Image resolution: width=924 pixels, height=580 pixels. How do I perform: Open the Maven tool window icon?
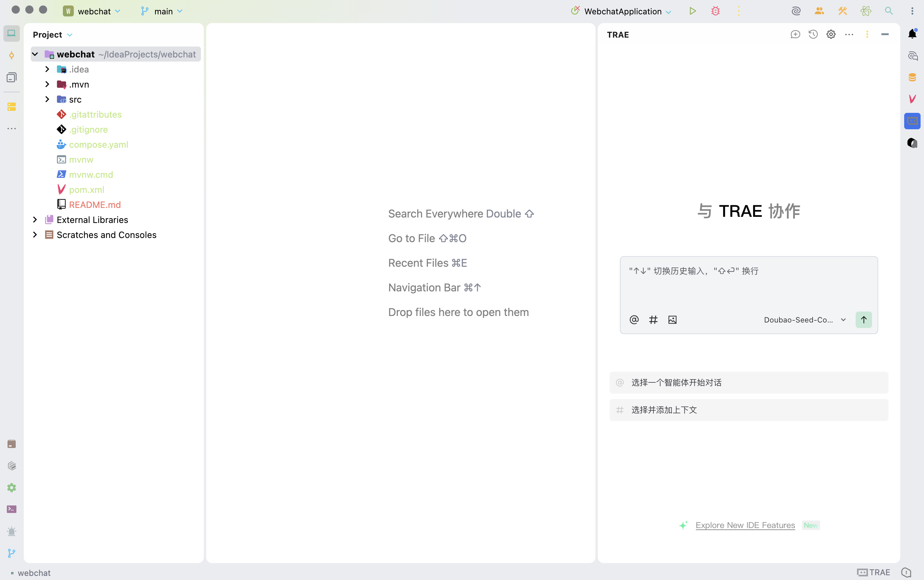click(x=912, y=99)
